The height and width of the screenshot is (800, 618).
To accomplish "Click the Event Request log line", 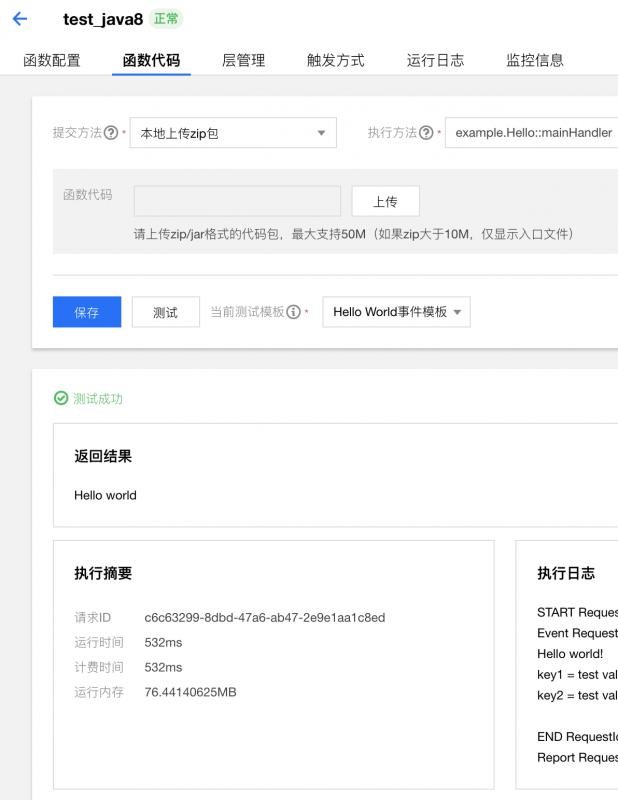I will tap(577, 633).
